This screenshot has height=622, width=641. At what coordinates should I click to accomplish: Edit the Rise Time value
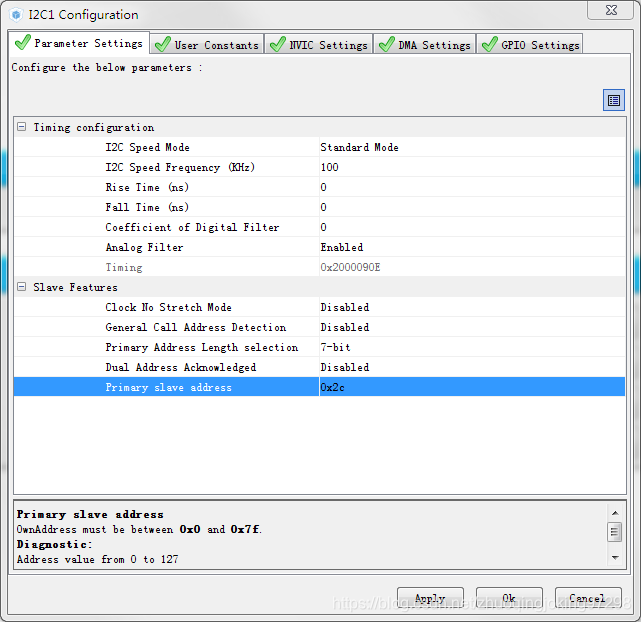[x=472, y=187]
